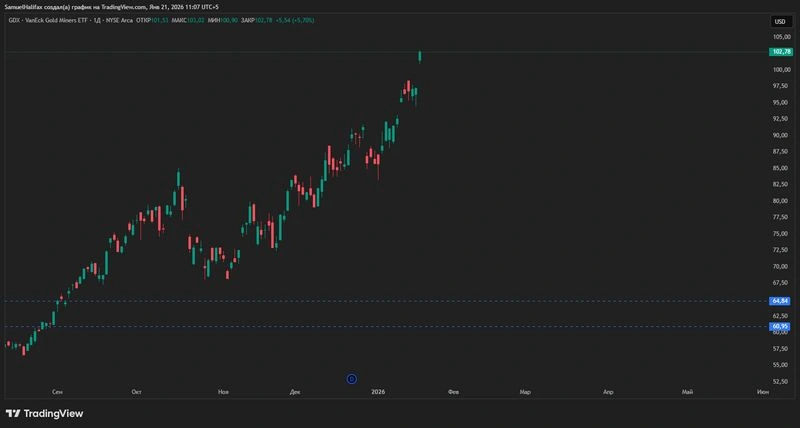Click the GDX VanEck Gold Miners ETF title
The image size is (800, 428).
coord(48,20)
